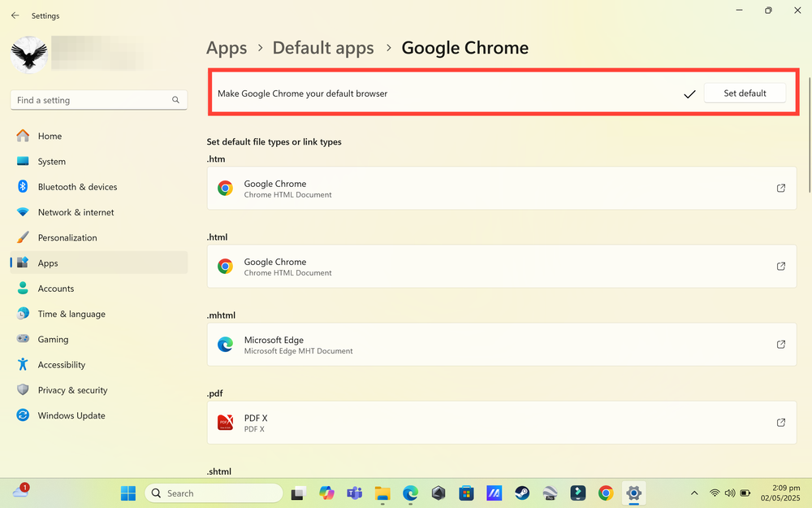Select Bluetooth & devices in sidebar
Viewport: 812px width, 508px height.
point(99,187)
